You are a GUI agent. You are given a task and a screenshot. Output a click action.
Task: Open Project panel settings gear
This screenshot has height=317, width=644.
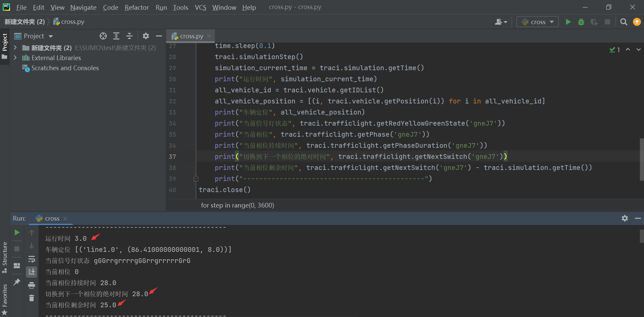pyautogui.click(x=146, y=36)
